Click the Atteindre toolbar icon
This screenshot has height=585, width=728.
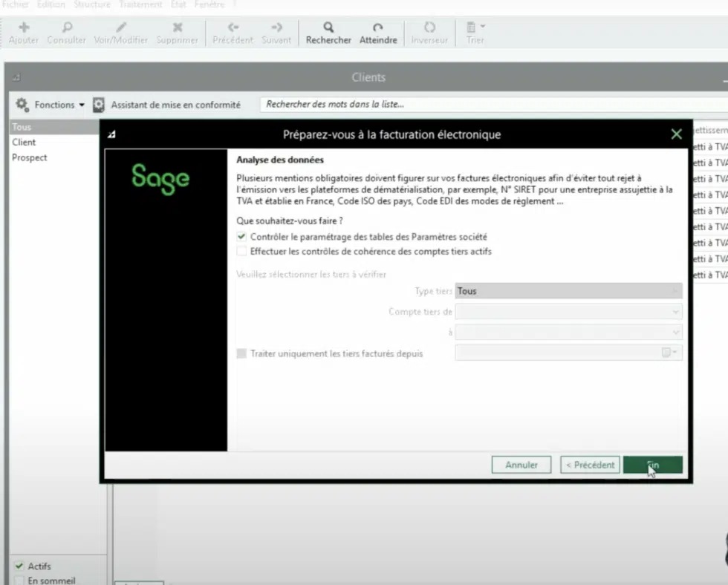[x=378, y=27]
